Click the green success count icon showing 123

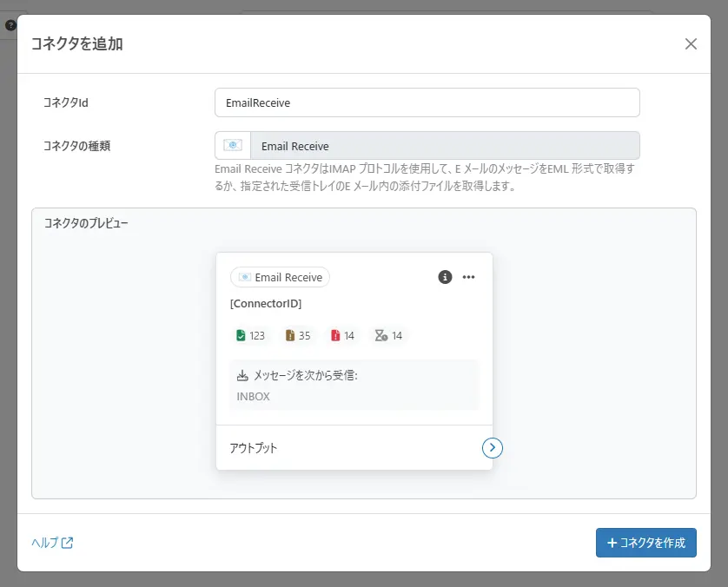tap(241, 334)
